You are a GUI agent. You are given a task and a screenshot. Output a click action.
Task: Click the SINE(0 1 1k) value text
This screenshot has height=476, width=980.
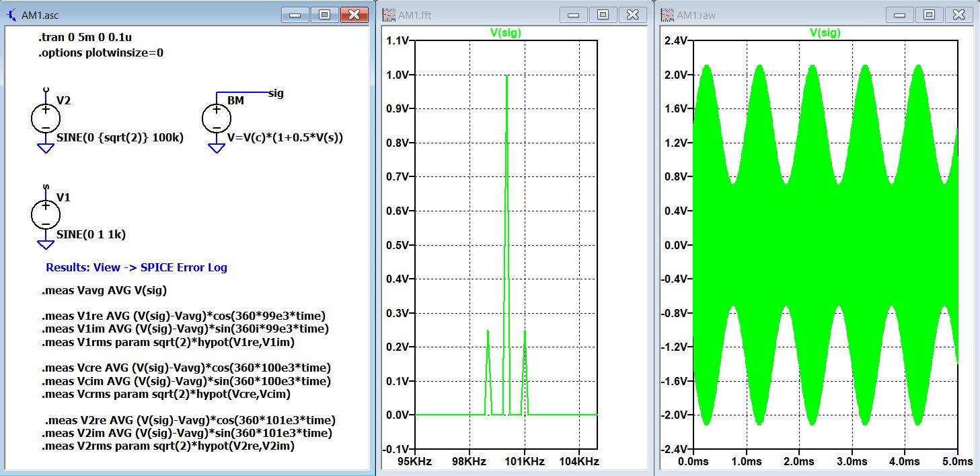[x=91, y=235]
